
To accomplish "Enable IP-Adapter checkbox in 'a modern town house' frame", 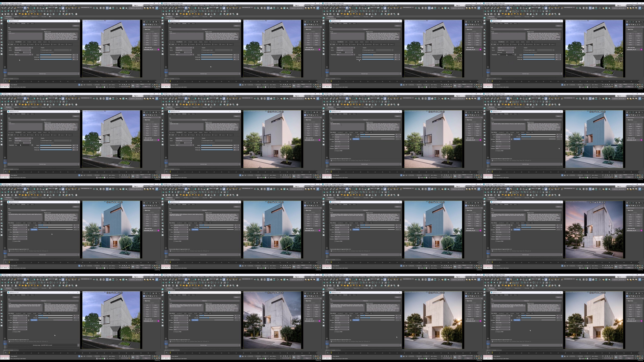I will tap(189, 135).
